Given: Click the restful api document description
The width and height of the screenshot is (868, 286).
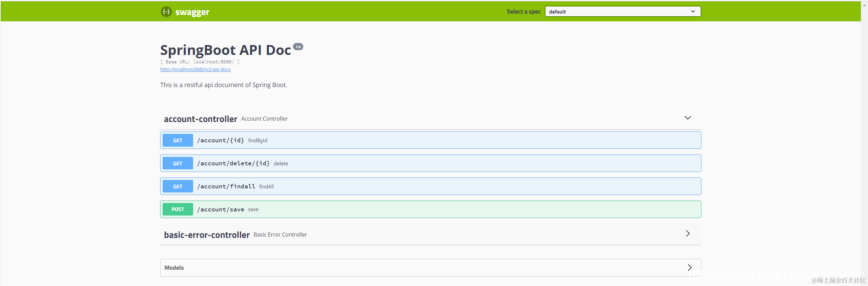Looking at the screenshot, I should point(224,85).
